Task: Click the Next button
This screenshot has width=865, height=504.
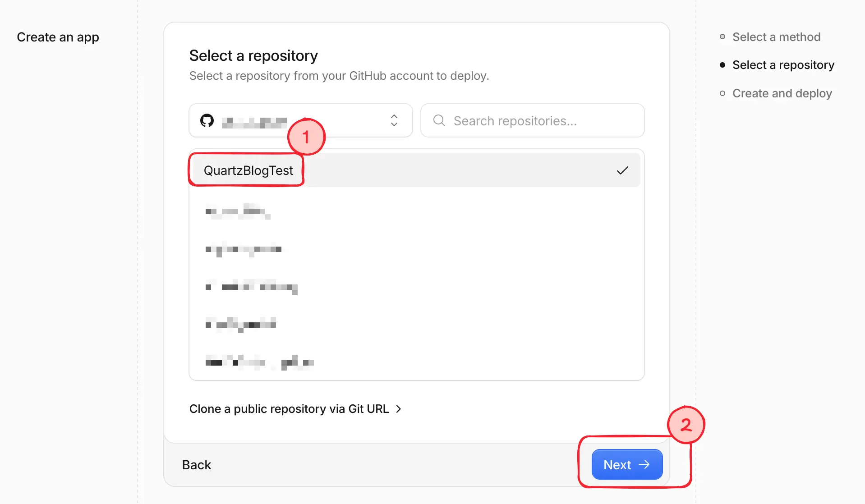Action: 627,464
